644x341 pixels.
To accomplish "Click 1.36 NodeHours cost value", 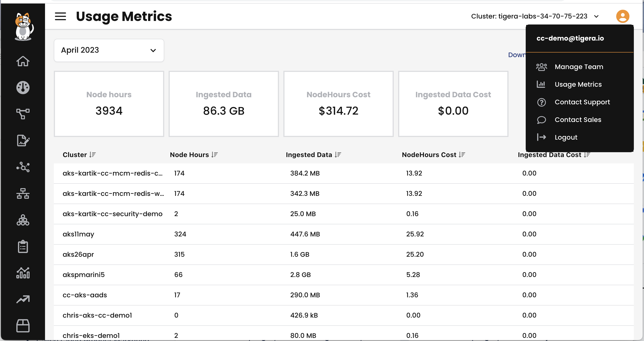I will (x=412, y=295).
